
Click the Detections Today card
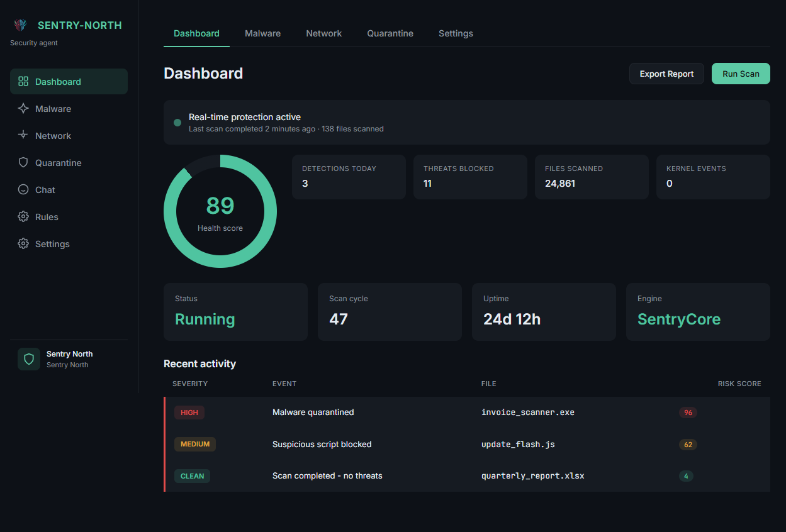349,177
